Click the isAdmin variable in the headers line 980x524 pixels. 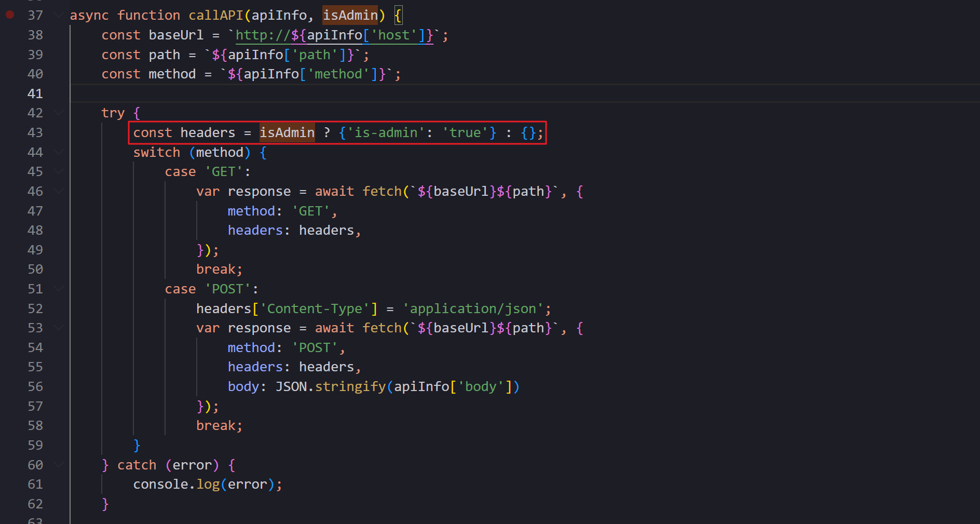287,133
